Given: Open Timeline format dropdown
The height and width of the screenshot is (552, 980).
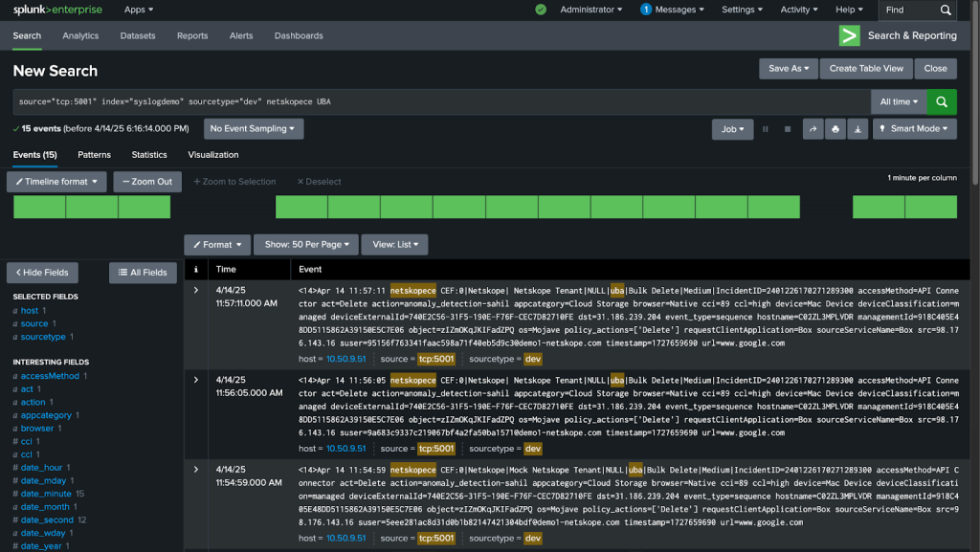Looking at the screenshot, I should coord(56,182).
